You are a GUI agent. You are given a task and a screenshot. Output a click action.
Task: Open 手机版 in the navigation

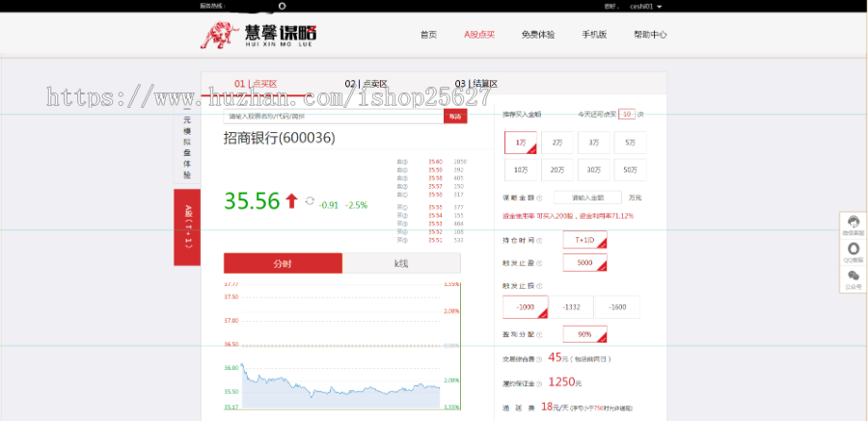pos(594,35)
